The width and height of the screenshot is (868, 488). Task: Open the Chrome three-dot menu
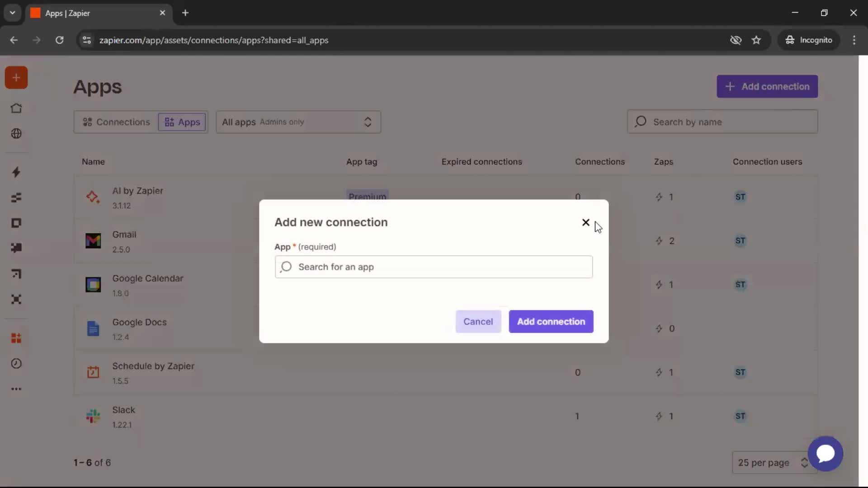click(x=854, y=40)
